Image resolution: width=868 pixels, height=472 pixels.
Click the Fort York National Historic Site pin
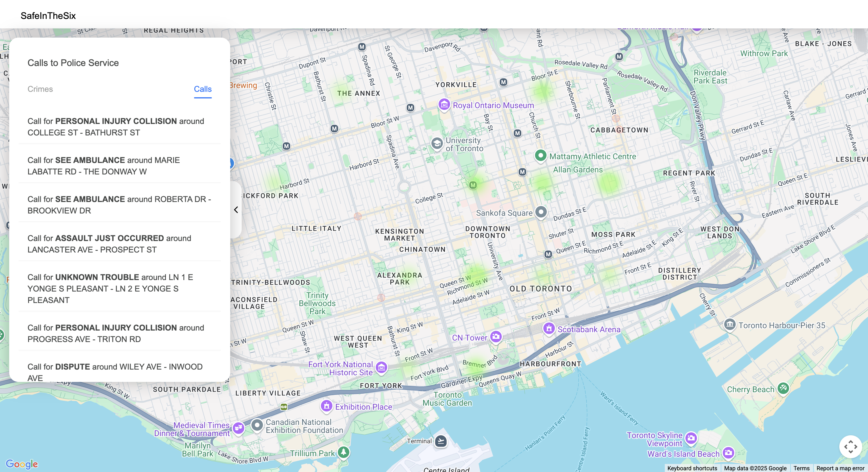point(381,368)
